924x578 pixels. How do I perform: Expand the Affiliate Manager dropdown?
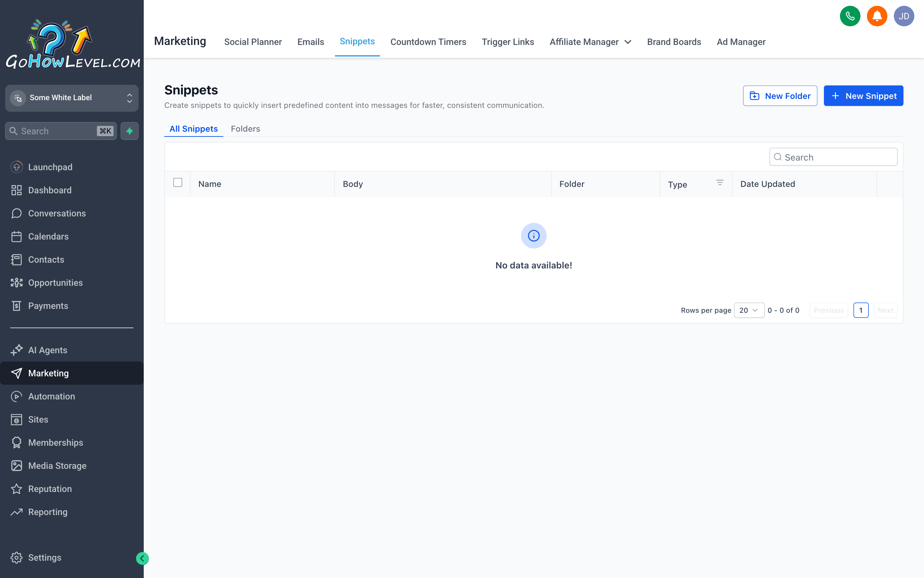[590, 42]
